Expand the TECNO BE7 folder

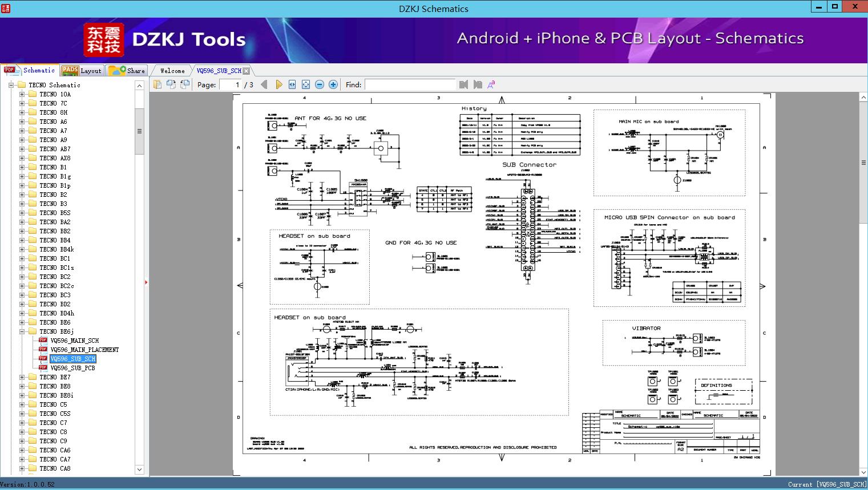(x=22, y=377)
